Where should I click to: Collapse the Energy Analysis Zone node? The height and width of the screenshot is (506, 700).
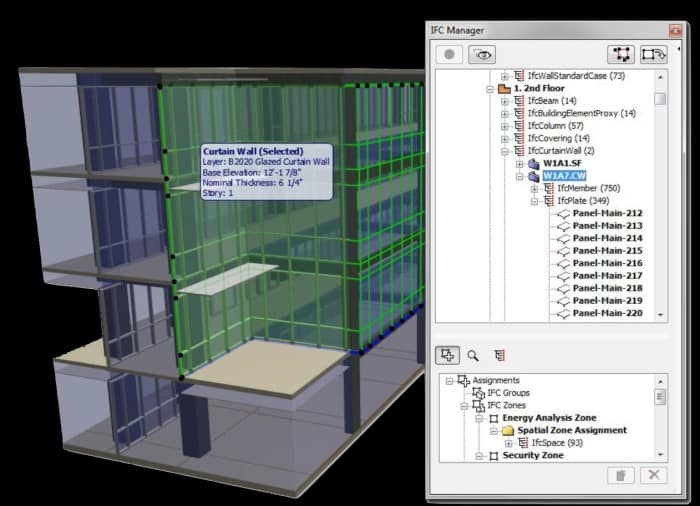(x=479, y=418)
